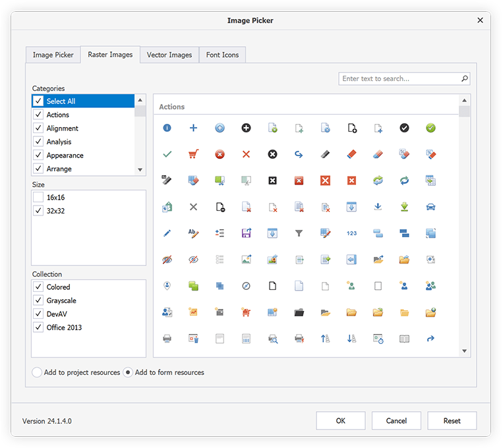
Task: Close the Image Picker dialog
Action: (x=480, y=20)
